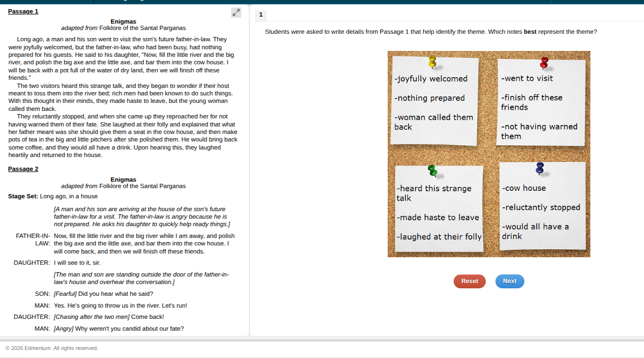Viewport: 644px width, 358px height.
Task: Click the yellow pushpin on the corkboard
Action: point(433,63)
